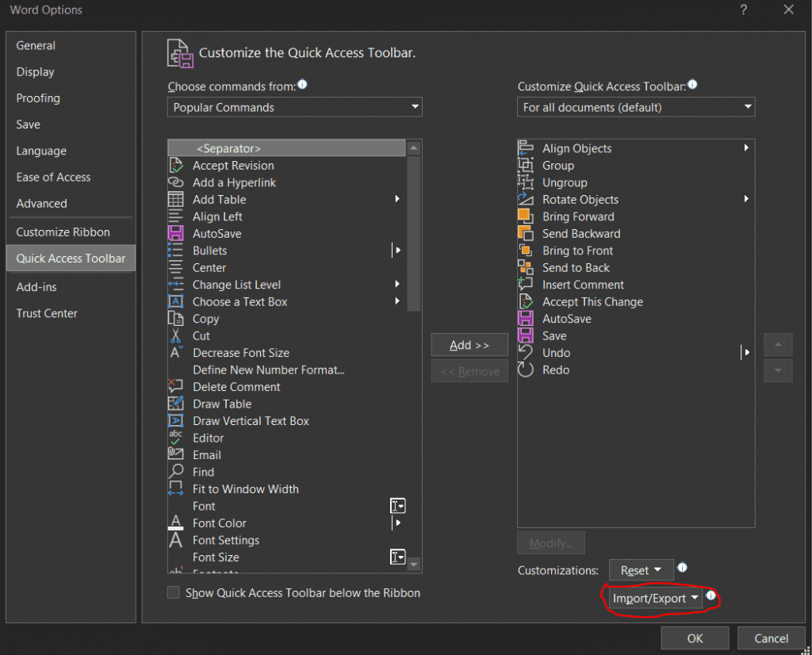Click the commands list scrollbar up arrow
The image size is (812, 655).
click(x=414, y=148)
